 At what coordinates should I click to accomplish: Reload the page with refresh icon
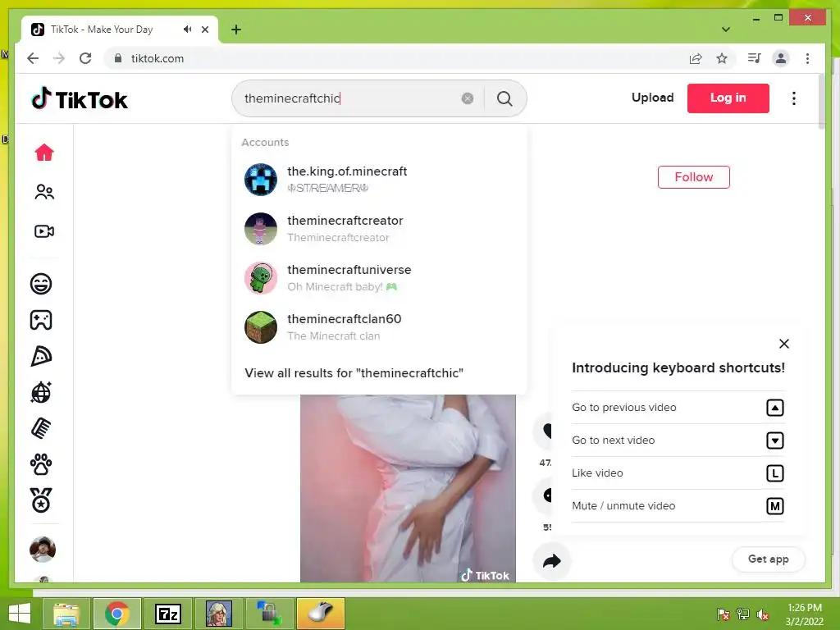[85, 58]
